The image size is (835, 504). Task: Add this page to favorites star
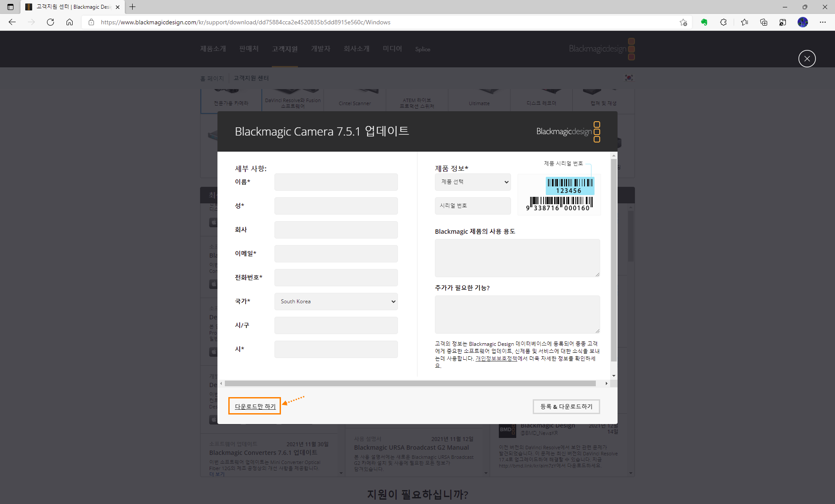683,22
